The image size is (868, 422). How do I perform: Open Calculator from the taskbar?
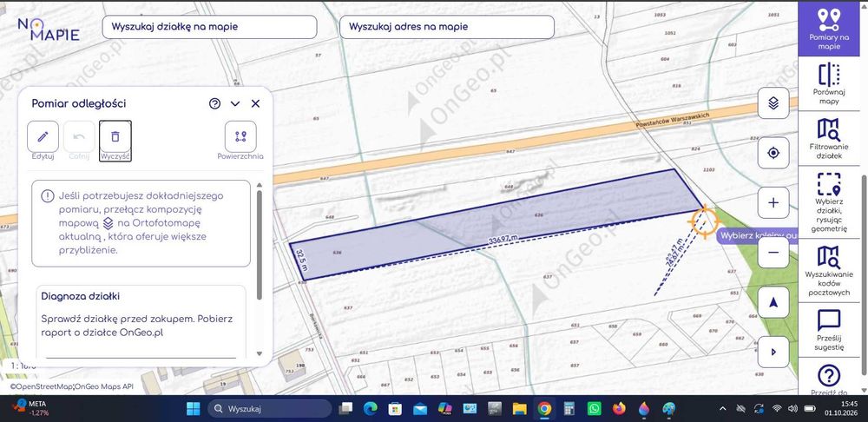[569, 409]
